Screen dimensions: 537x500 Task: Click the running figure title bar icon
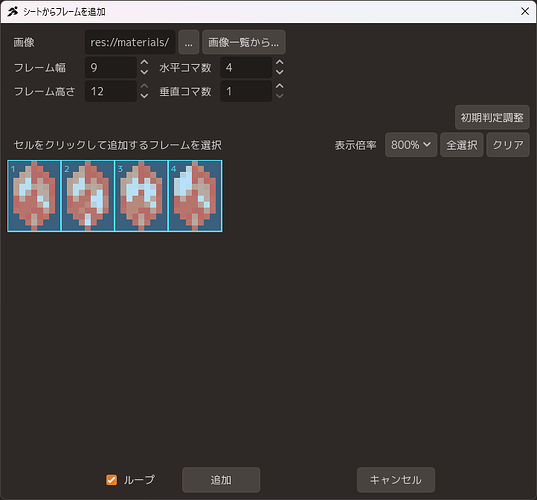click(x=13, y=12)
